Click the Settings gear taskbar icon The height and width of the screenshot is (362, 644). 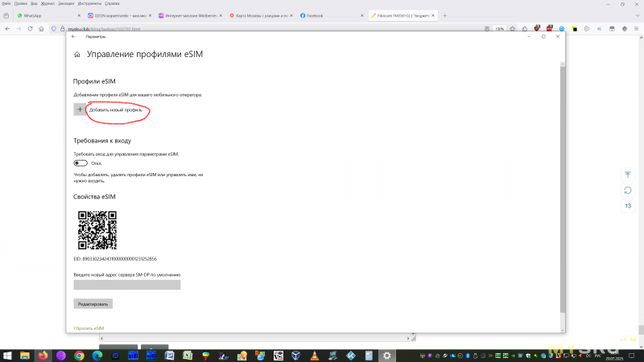coord(387,356)
